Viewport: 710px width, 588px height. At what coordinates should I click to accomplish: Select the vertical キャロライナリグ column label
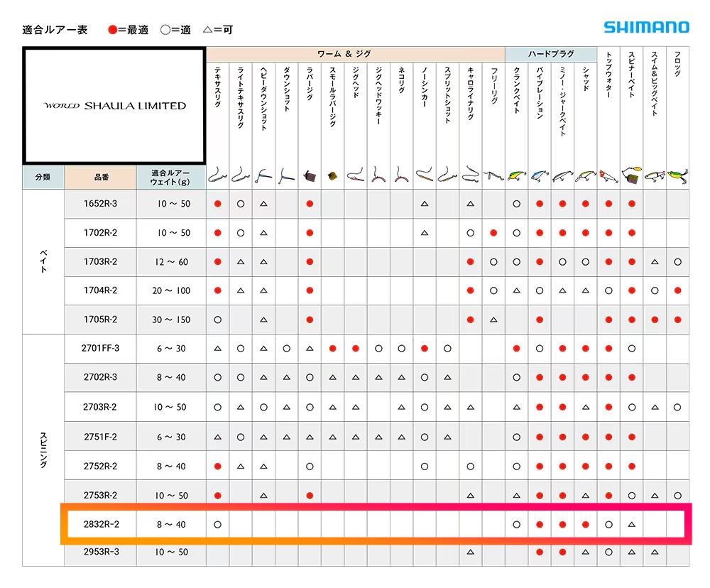(471, 93)
